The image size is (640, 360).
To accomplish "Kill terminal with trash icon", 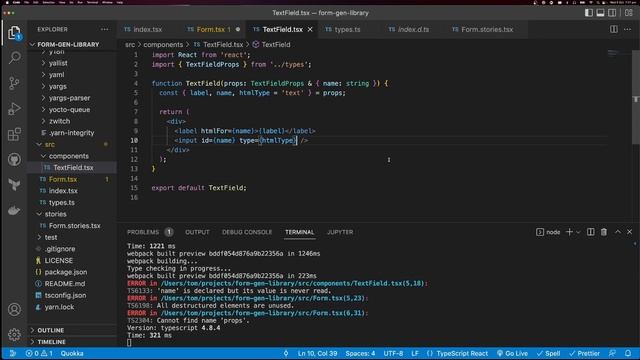I will (x=604, y=232).
